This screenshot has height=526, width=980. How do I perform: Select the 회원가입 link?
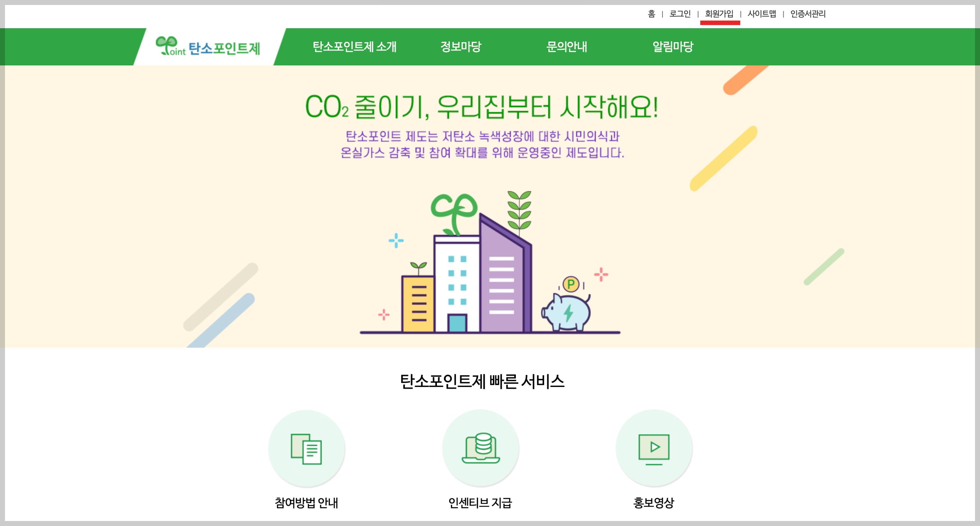click(x=719, y=14)
